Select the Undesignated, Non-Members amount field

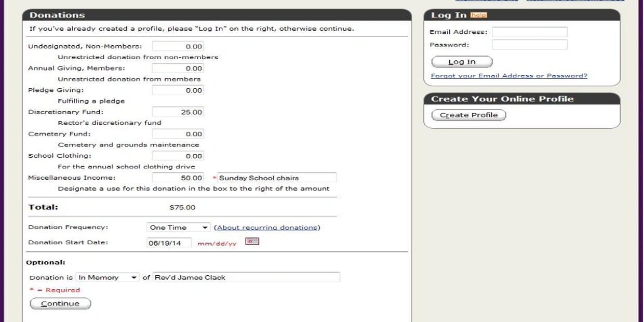tap(178, 46)
